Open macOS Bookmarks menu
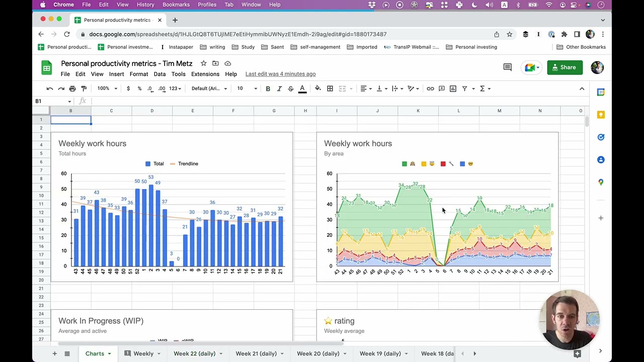 (176, 5)
